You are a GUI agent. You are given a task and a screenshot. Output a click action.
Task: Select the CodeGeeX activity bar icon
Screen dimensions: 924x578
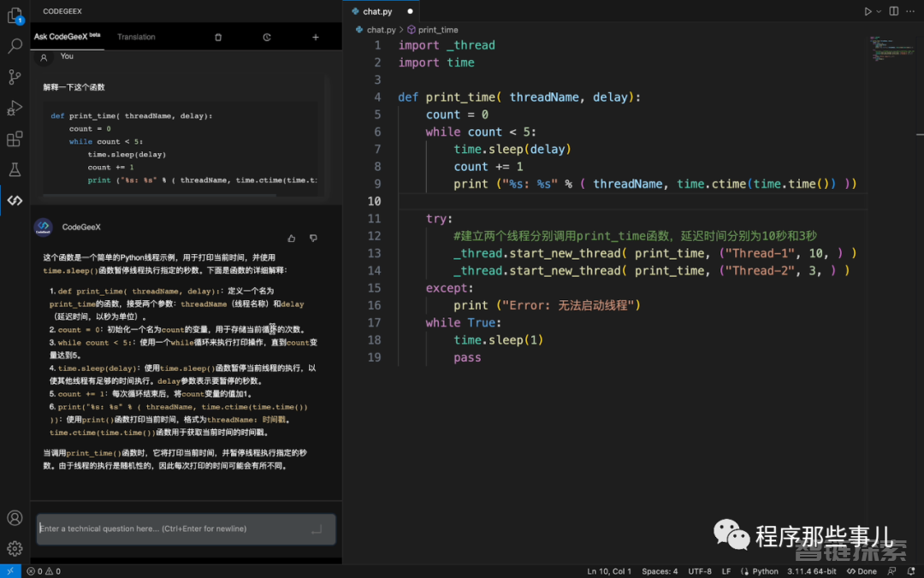[15, 201]
